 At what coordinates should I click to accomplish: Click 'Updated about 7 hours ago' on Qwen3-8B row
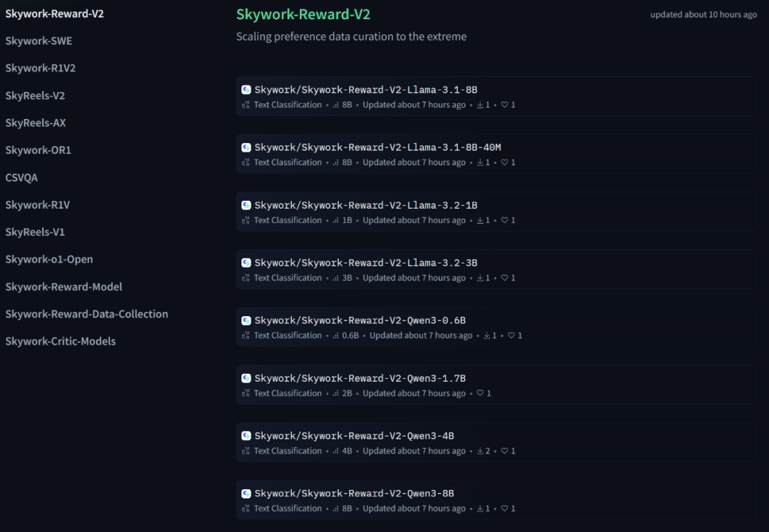pyautogui.click(x=414, y=508)
